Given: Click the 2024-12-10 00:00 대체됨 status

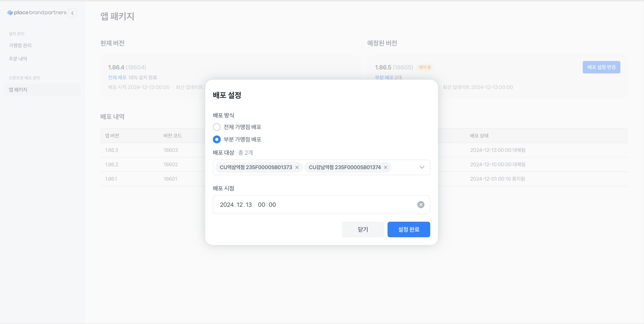Looking at the screenshot, I should click(x=498, y=165).
